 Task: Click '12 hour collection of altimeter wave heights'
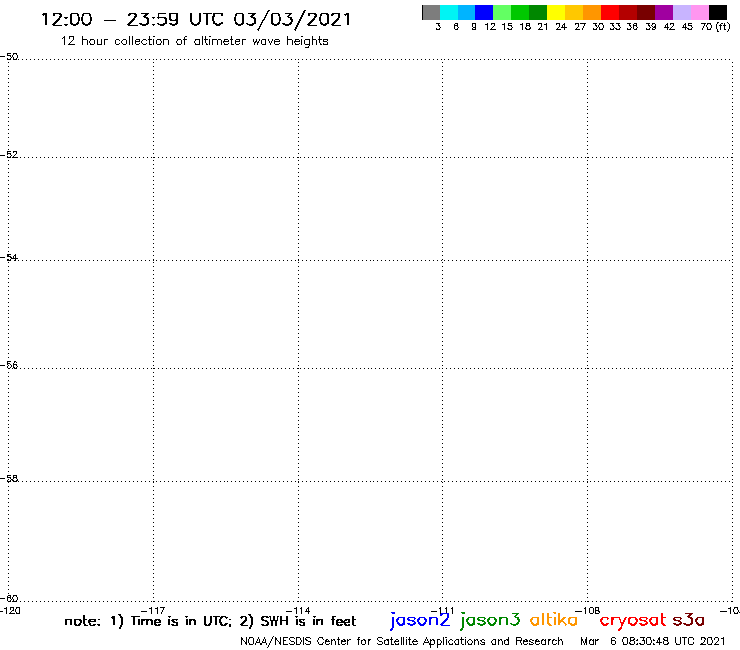click(194, 41)
